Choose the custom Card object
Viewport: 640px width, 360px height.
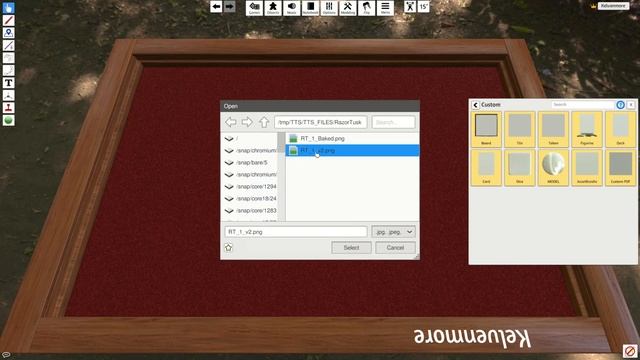click(x=486, y=168)
